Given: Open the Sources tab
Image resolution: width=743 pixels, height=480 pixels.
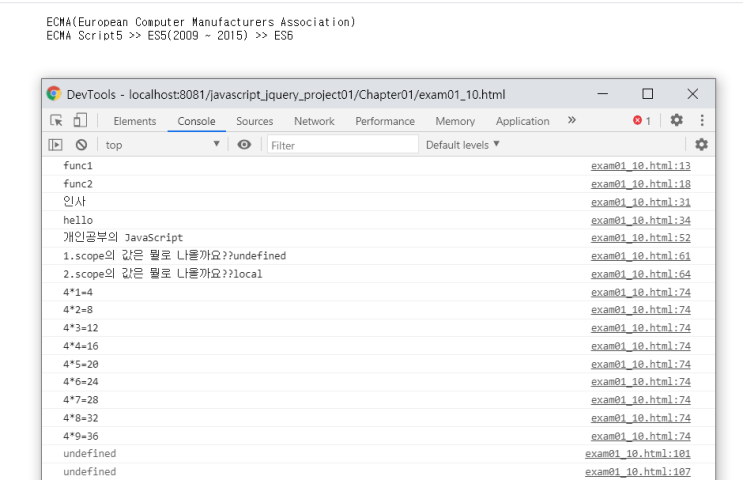Looking at the screenshot, I should [x=254, y=121].
